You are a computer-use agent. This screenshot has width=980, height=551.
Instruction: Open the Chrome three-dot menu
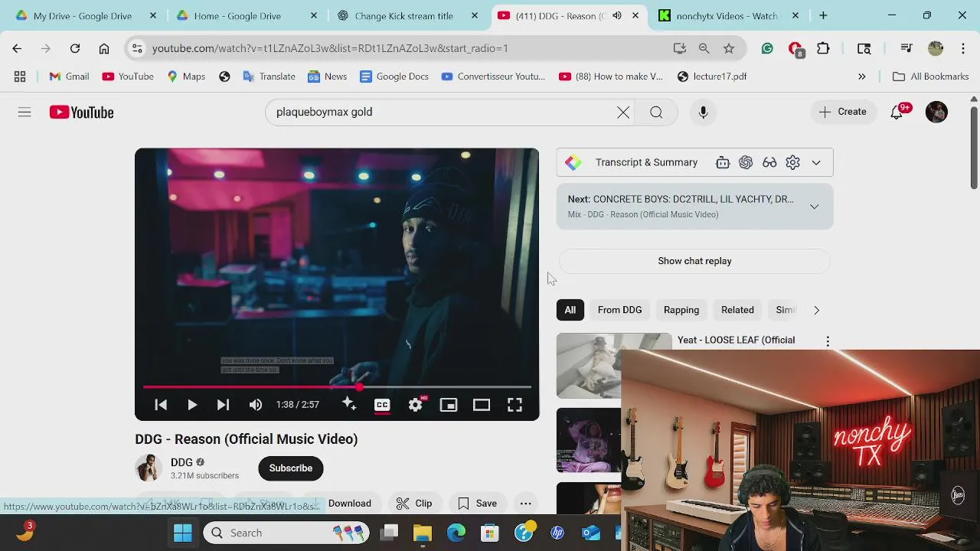[x=963, y=48]
